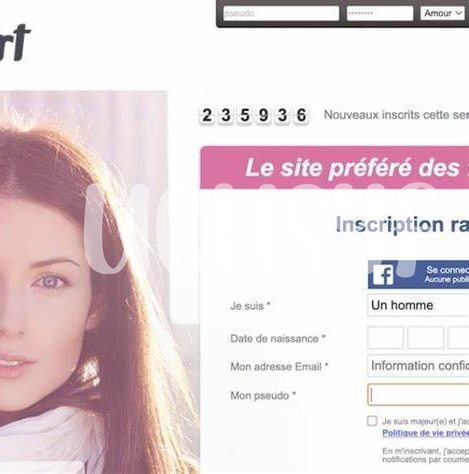Screen dimensions: 469x474
Task: Click the first counter digit 2
Action: click(x=207, y=115)
